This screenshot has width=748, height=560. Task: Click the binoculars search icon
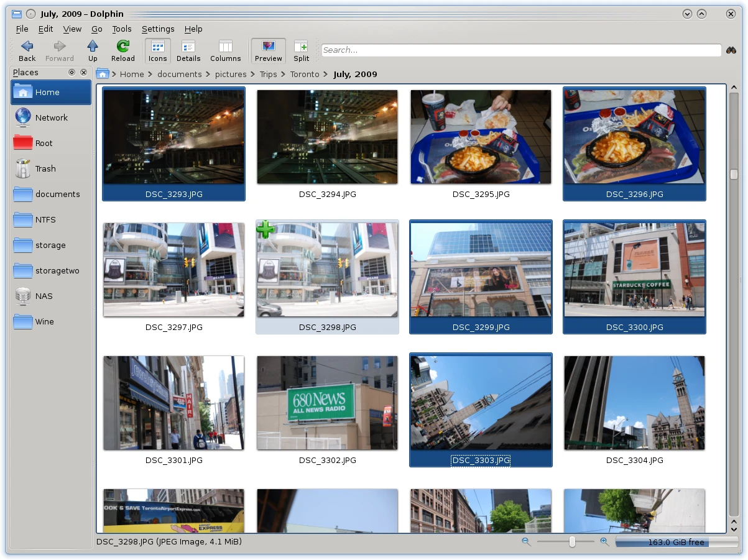pyautogui.click(x=731, y=50)
